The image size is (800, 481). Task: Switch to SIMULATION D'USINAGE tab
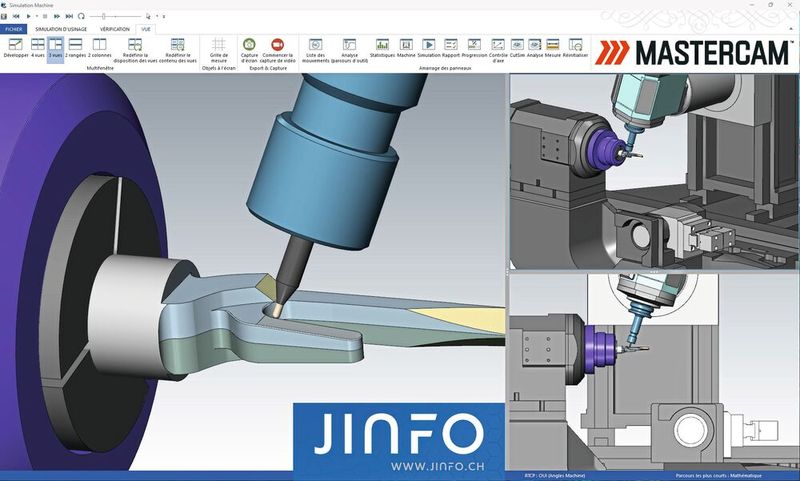point(61,29)
